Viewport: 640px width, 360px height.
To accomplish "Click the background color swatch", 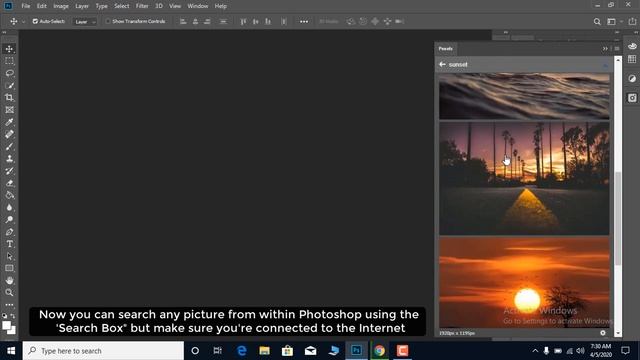I will (13, 331).
